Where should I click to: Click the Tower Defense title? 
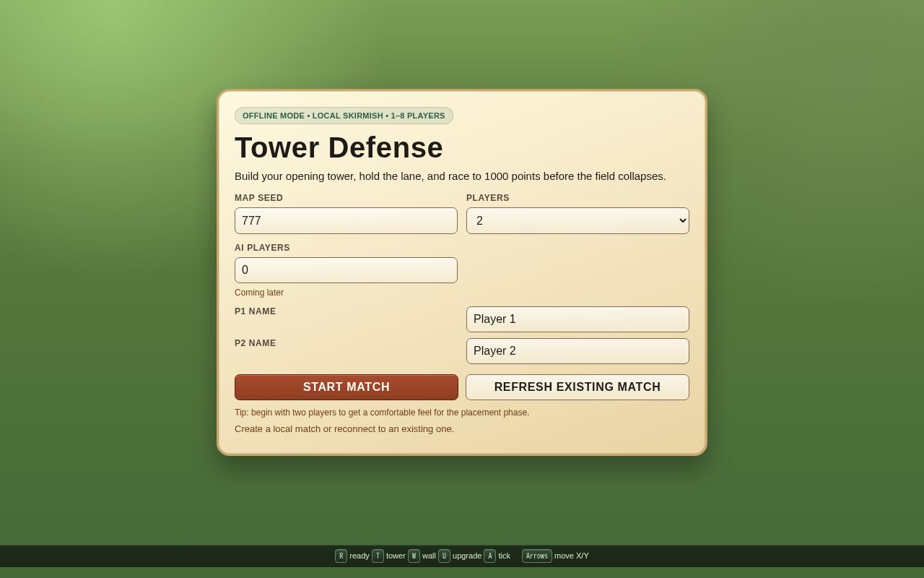(339, 147)
